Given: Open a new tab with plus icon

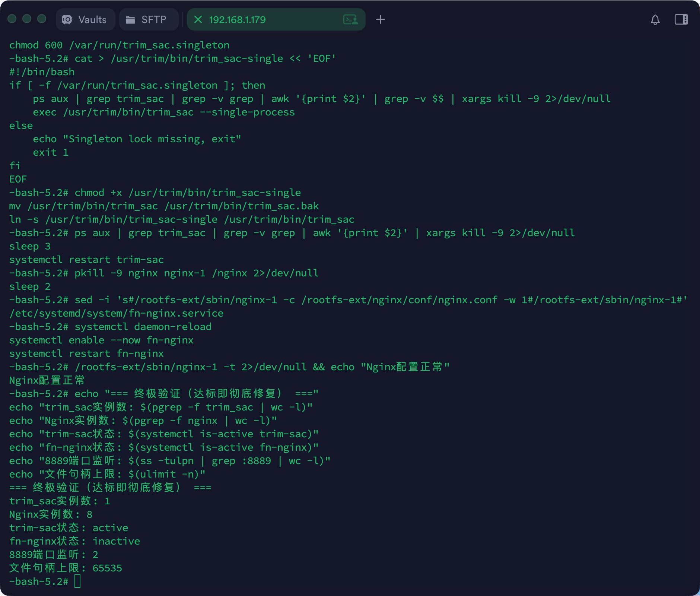Looking at the screenshot, I should pos(380,20).
